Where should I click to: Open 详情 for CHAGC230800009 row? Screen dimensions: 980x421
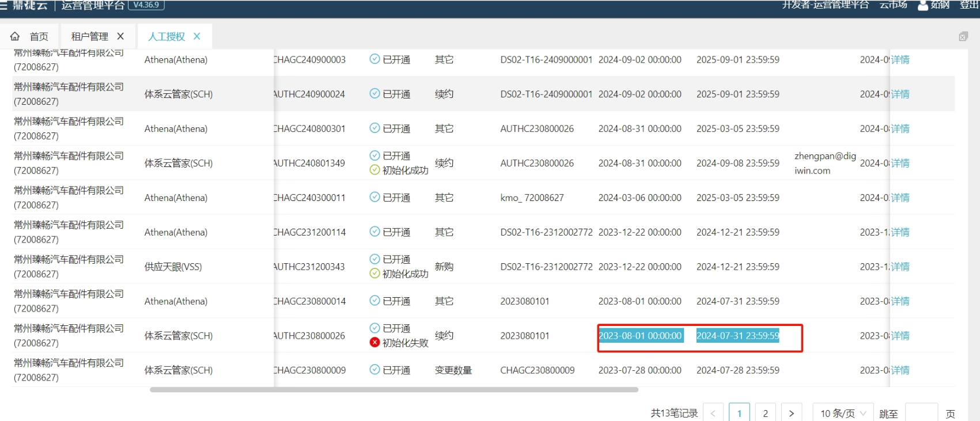900,370
